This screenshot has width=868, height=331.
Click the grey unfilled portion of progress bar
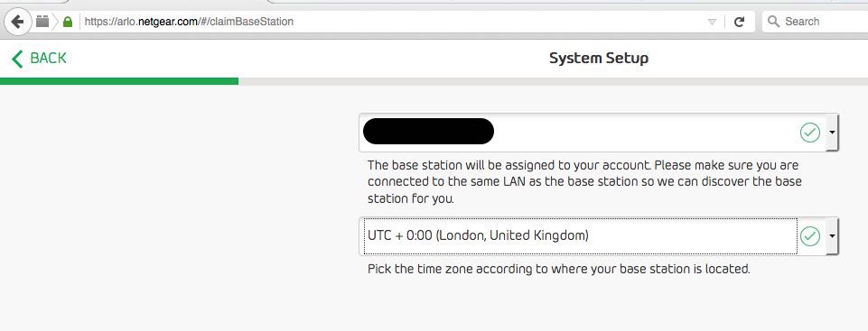coord(553,81)
